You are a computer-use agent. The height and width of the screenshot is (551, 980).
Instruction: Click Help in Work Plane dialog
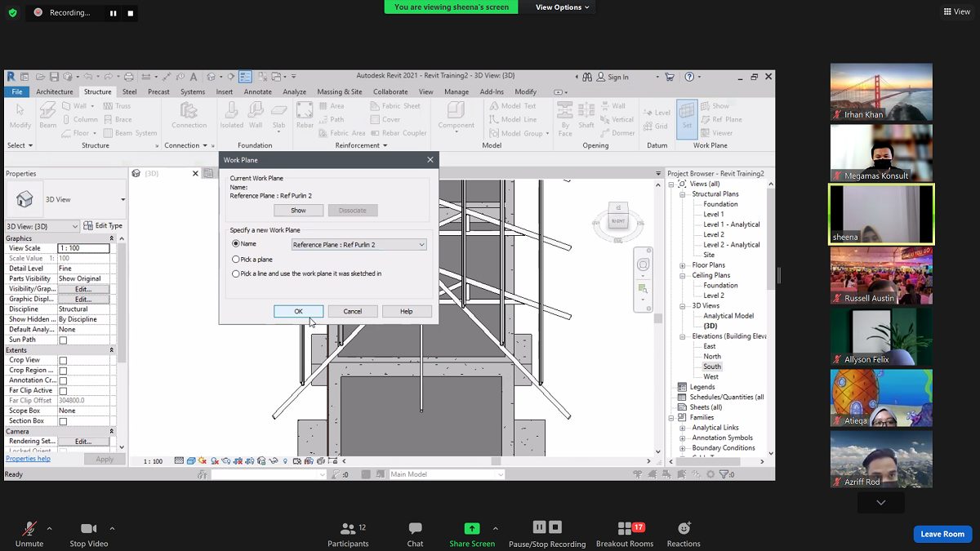click(407, 311)
